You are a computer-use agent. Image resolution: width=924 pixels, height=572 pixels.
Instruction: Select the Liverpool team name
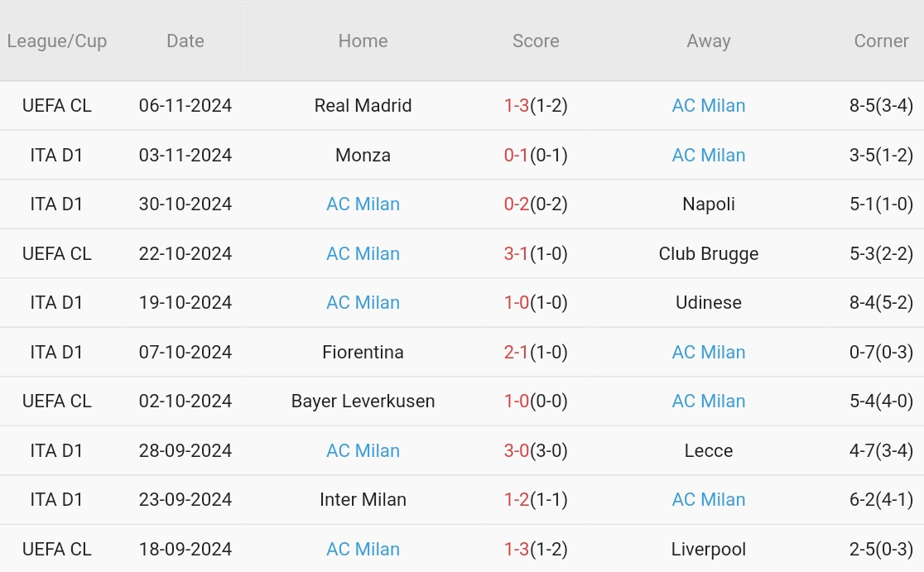[x=709, y=549]
